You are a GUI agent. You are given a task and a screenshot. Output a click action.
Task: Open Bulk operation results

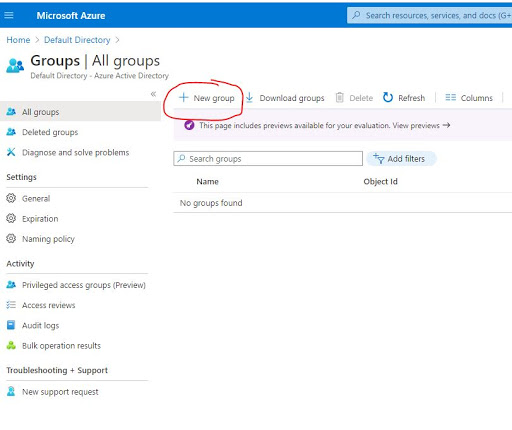pyautogui.click(x=61, y=346)
